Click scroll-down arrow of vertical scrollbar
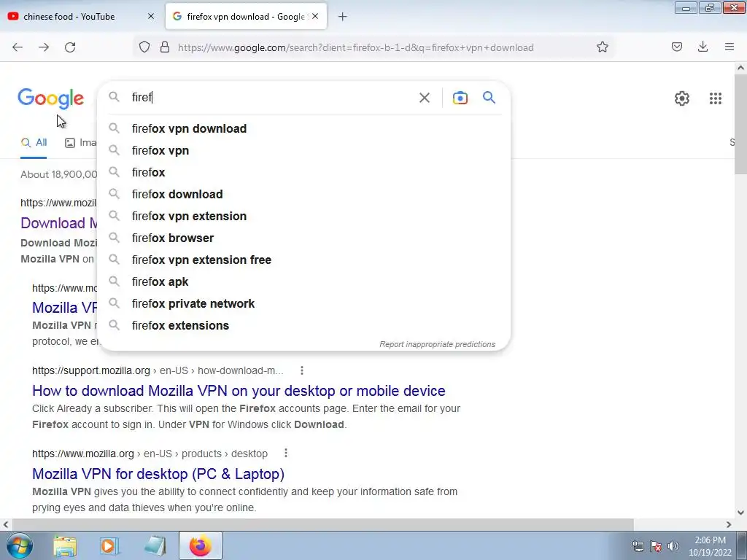This screenshot has height=560, width=747. click(x=741, y=513)
